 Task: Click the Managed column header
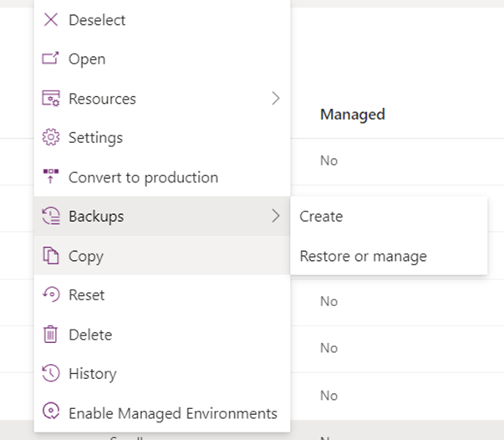[x=352, y=115]
